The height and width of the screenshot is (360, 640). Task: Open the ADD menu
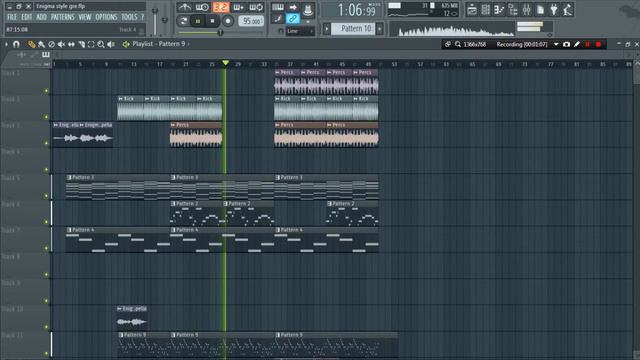pyautogui.click(x=41, y=17)
